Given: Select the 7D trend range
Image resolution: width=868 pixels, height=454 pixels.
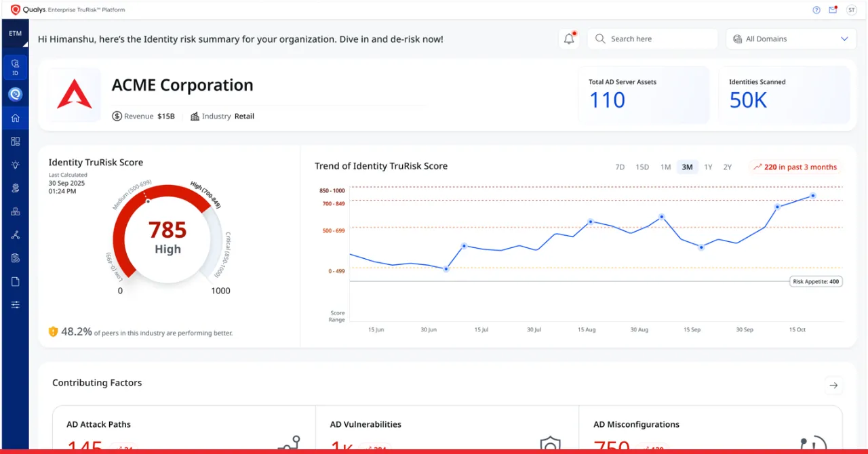Looking at the screenshot, I should [x=620, y=167].
